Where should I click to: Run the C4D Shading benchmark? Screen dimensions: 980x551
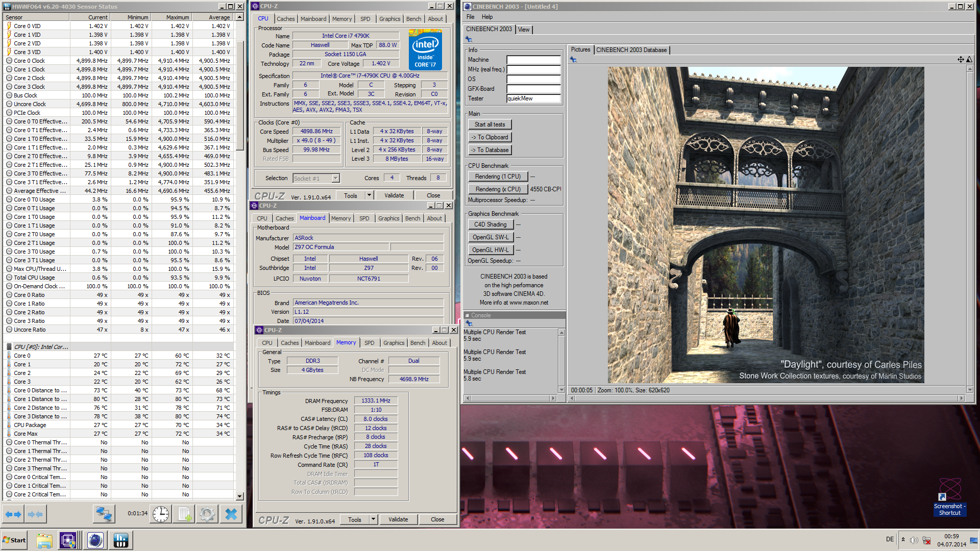coord(490,224)
